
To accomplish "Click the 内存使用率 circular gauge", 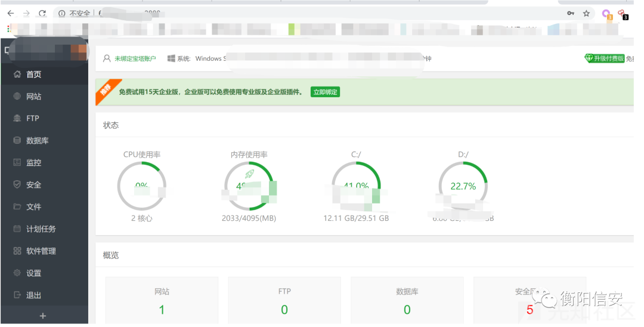I will 249,186.
